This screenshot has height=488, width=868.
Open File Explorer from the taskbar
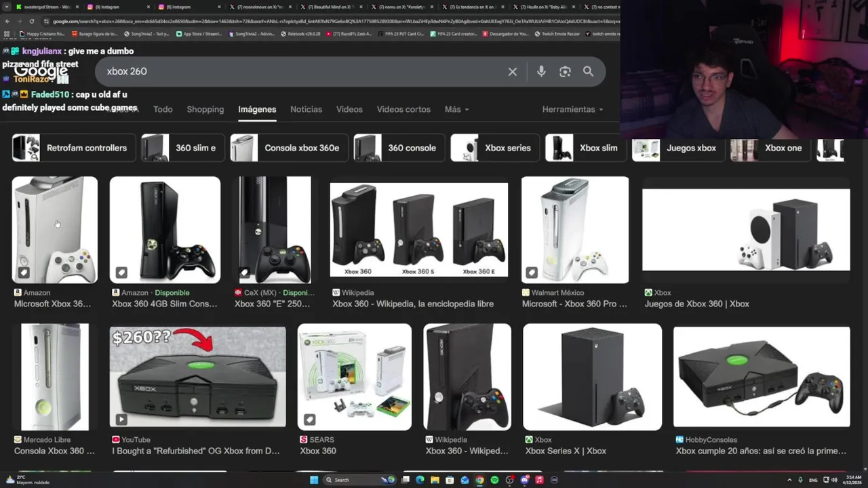click(x=435, y=480)
